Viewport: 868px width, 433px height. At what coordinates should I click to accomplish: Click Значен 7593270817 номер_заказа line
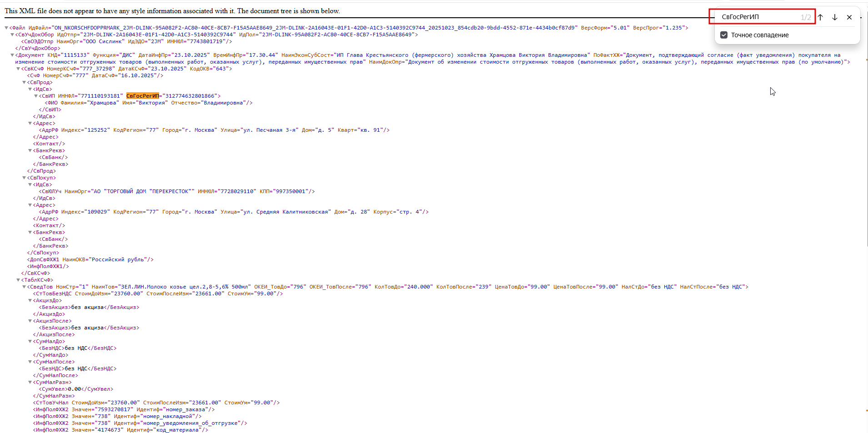tap(124, 409)
